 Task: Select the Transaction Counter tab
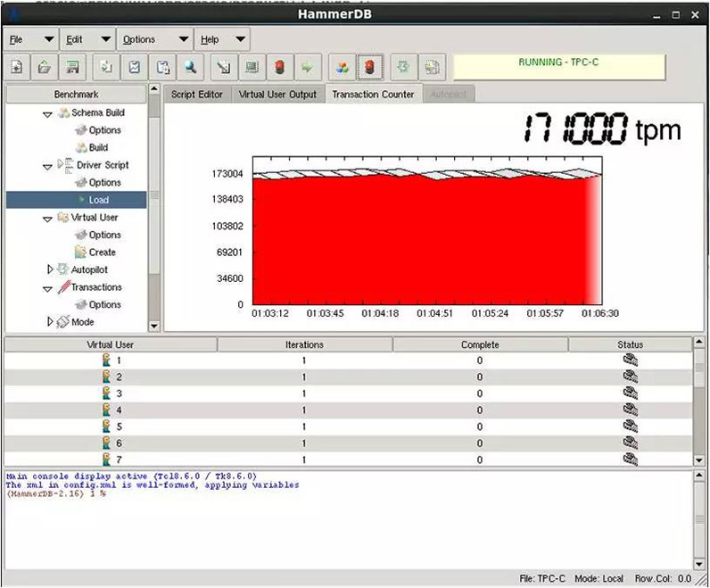pyautogui.click(x=373, y=95)
